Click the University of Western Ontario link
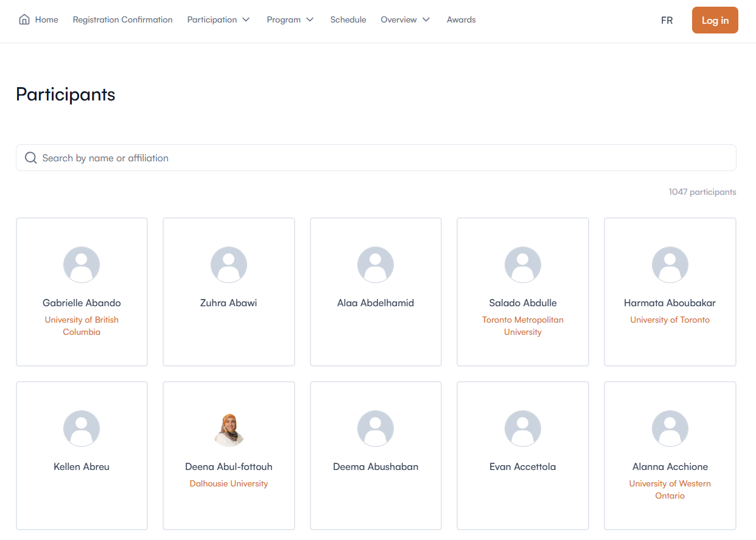 click(670, 489)
